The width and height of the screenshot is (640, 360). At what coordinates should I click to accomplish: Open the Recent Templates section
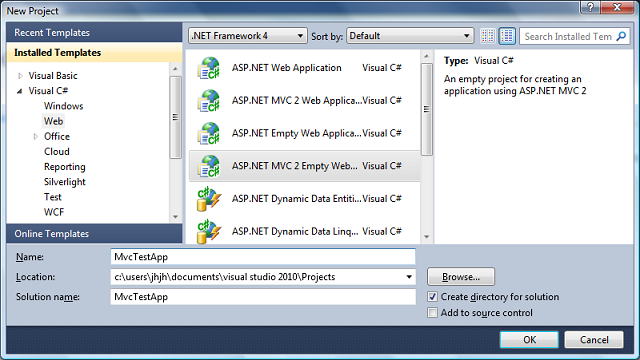[94, 33]
